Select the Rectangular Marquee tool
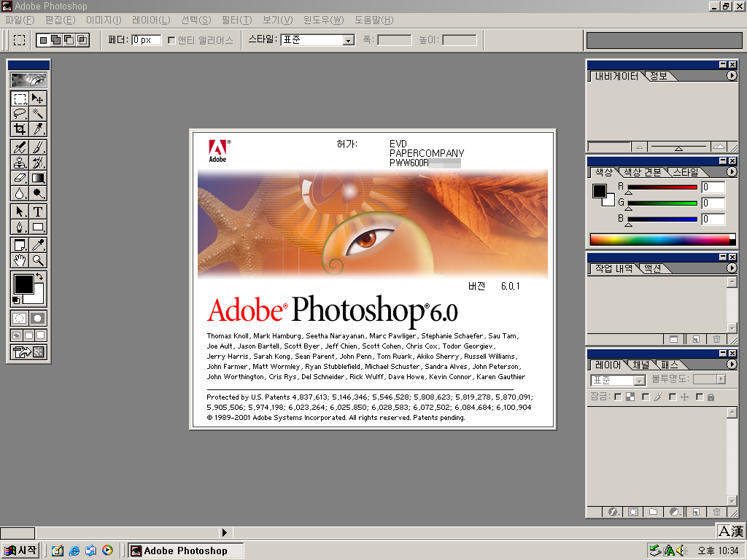 [20, 98]
